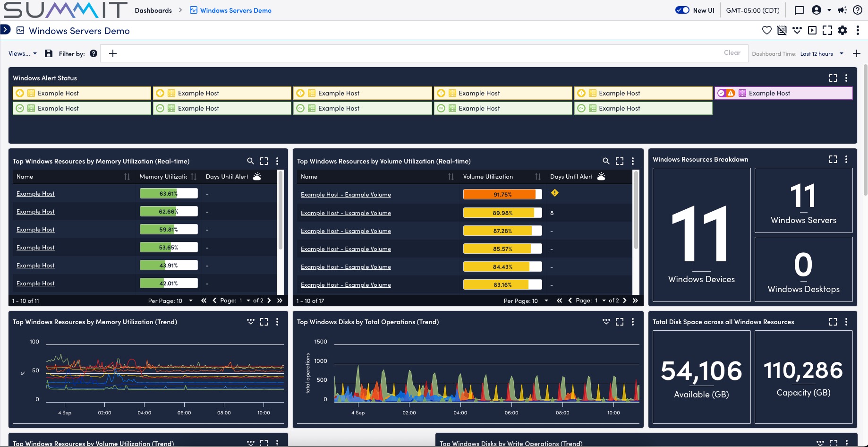This screenshot has height=447, width=868.
Task: Open the dashboard settings gear icon
Action: [x=842, y=30]
